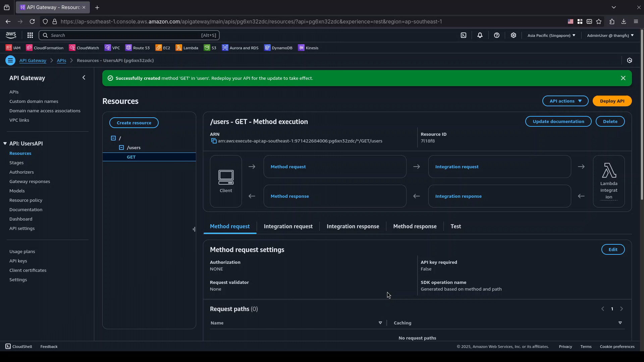644x362 pixels.
Task: Toggle the hamburger navigation menu
Action: (10, 60)
